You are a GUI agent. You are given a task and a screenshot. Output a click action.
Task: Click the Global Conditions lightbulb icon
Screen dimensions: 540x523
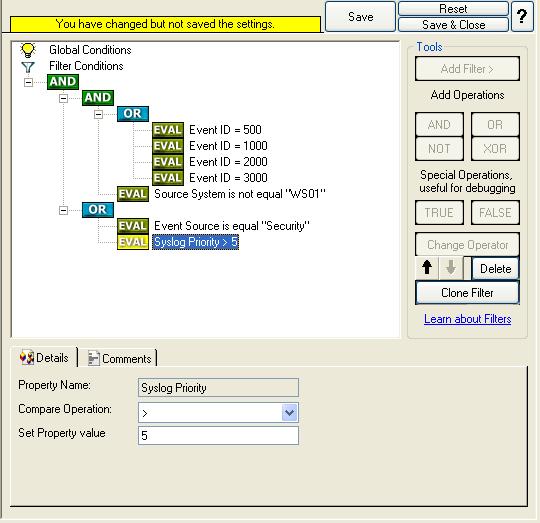click(x=28, y=50)
